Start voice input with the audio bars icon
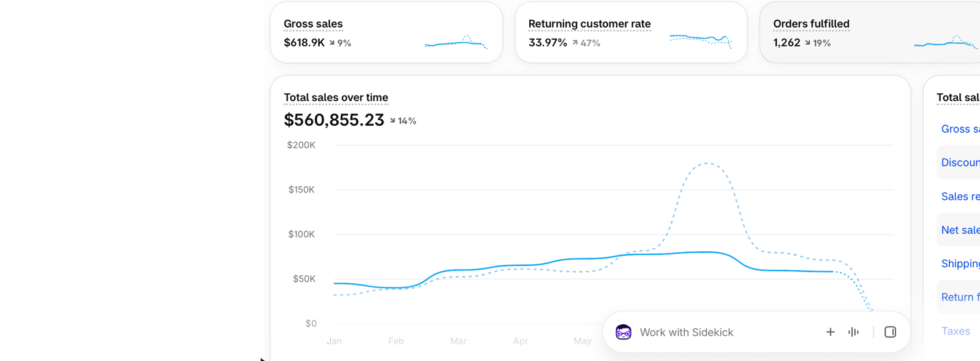 tap(853, 332)
